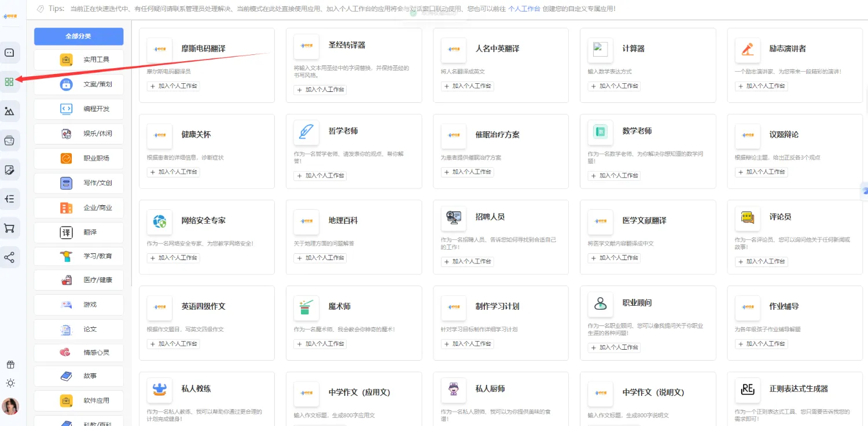Select the 编程开发 category
The width and height of the screenshot is (868, 426).
pos(79,109)
